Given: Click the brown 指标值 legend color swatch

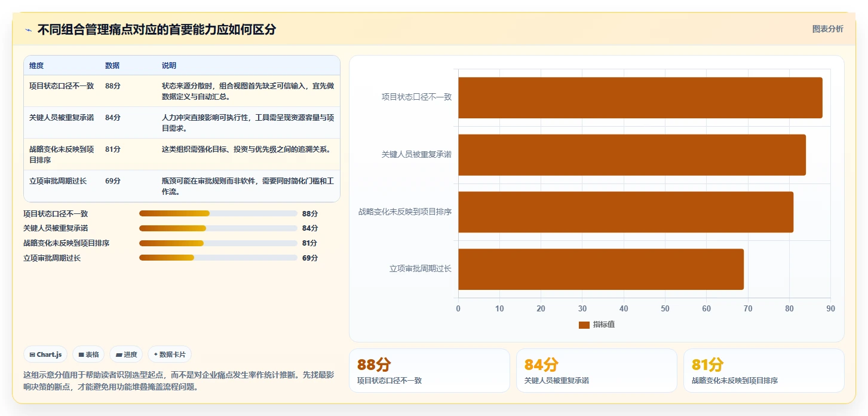Looking at the screenshot, I should point(584,325).
